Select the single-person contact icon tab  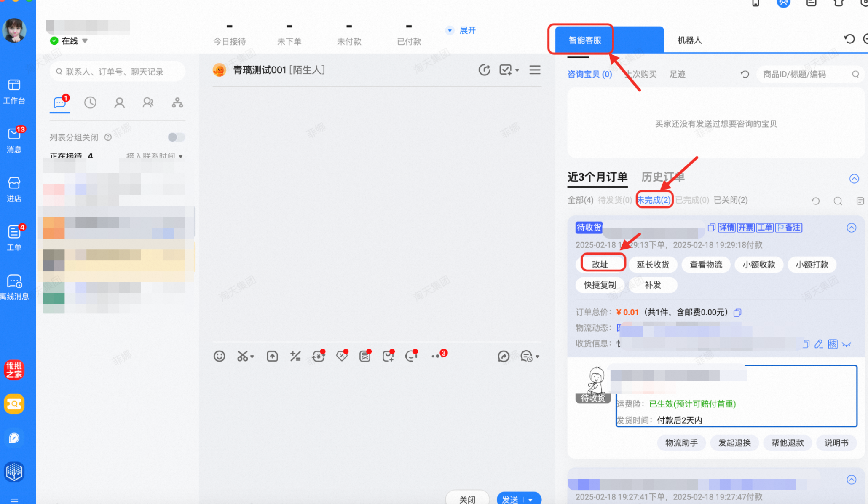119,102
